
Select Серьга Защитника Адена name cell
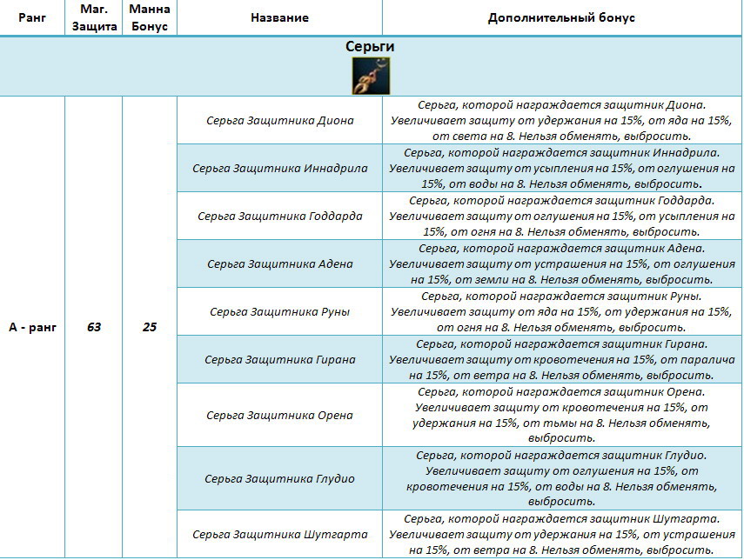(279, 264)
